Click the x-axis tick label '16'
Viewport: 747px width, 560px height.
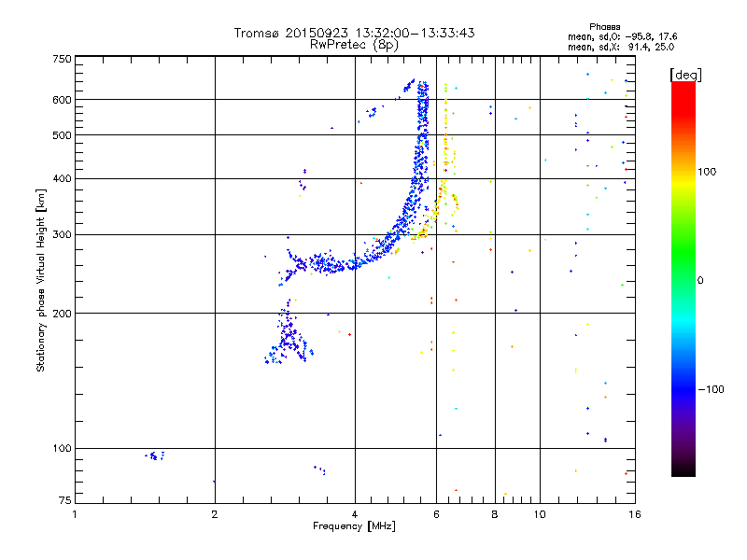pos(635,514)
